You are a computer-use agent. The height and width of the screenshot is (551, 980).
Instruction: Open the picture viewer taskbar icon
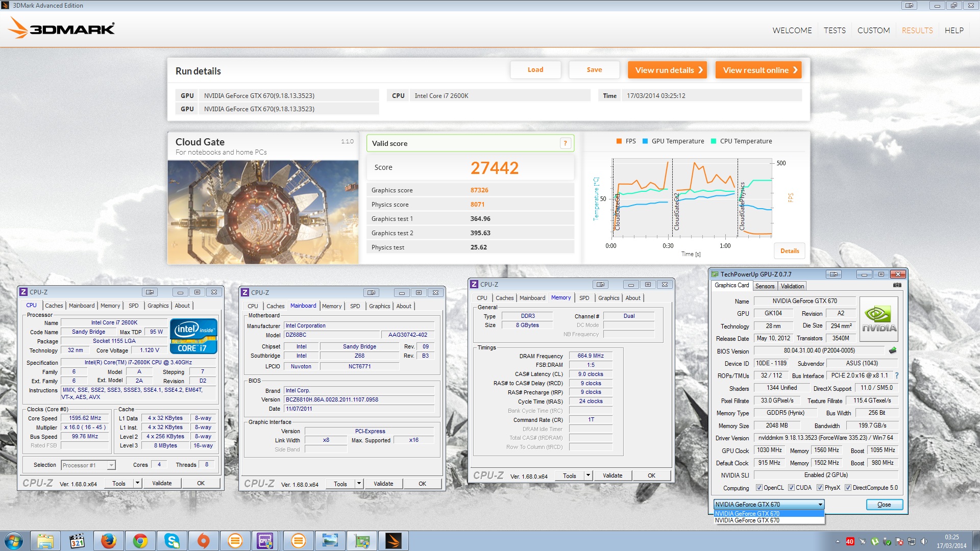pos(330,541)
